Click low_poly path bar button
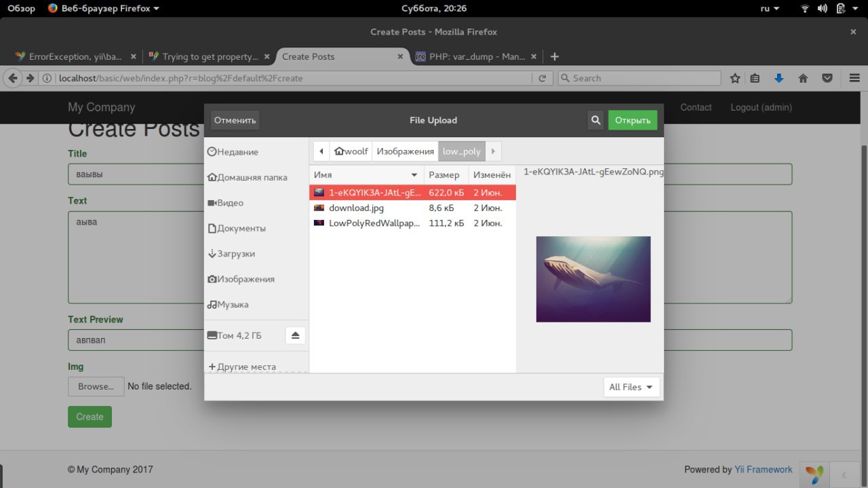868x488 pixels. coord(462,151)
